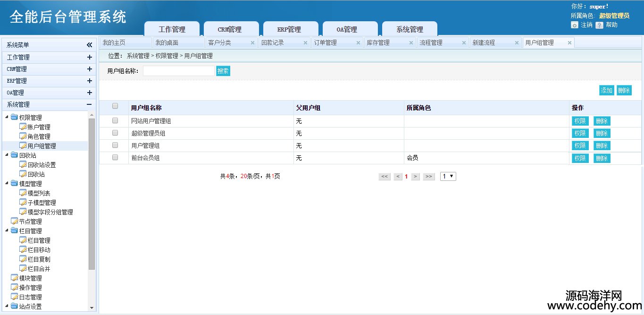Check the box for 网站用户管理组
Screen dimensions: 644x315
tap(115, 120)
